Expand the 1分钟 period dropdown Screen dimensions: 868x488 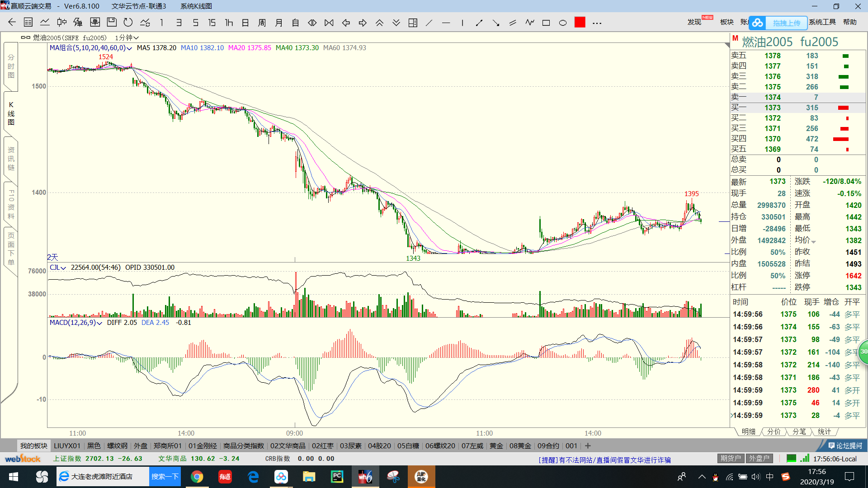127,38
